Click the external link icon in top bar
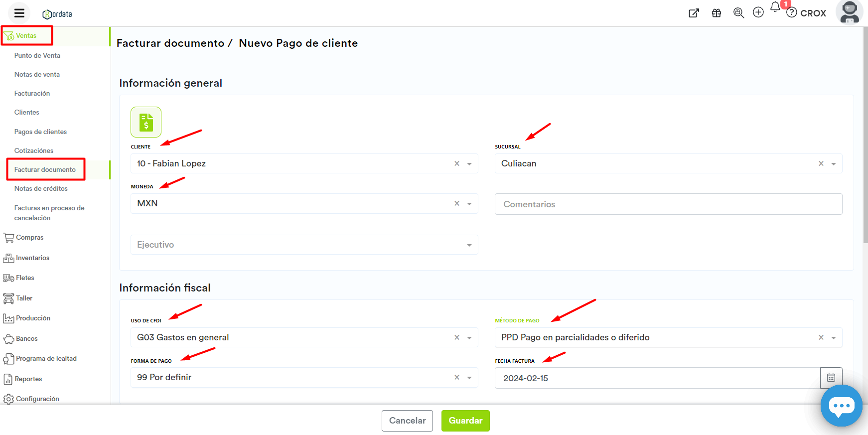Screen dimensions: 868x435 coord(694,13)
